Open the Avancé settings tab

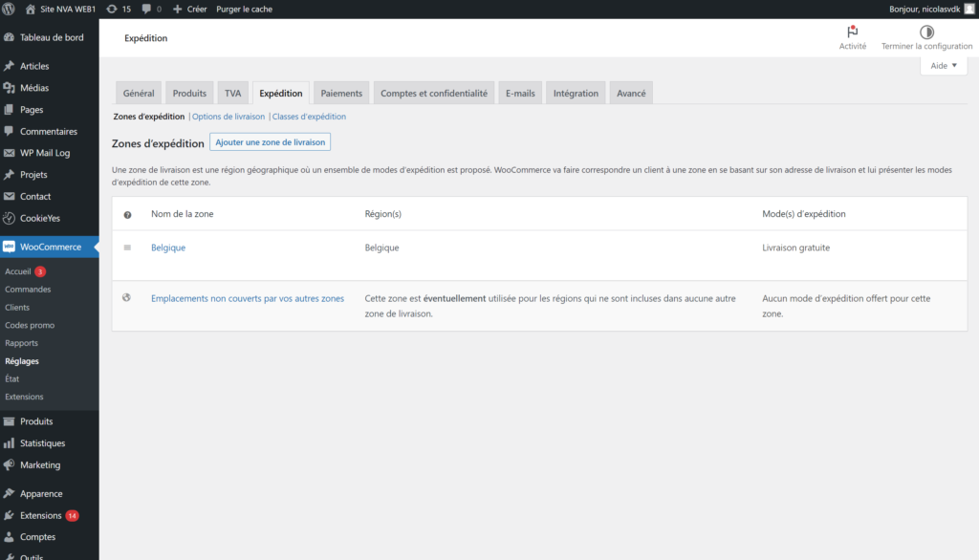[x=631, y=93]
